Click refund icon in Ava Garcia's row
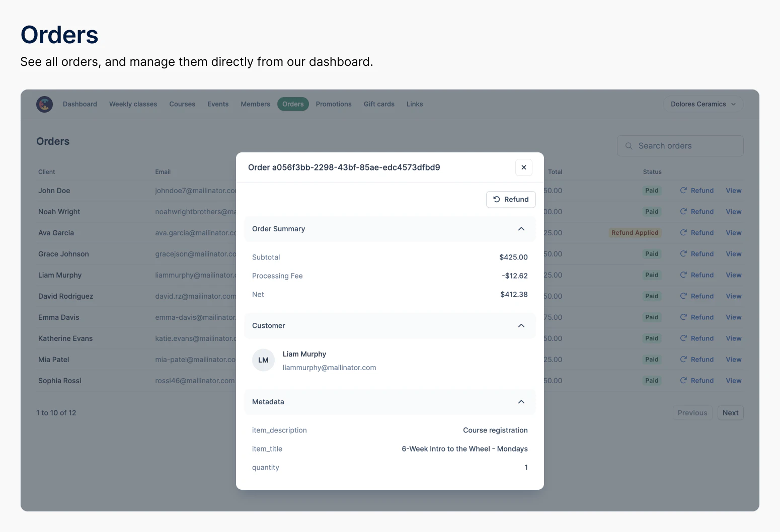Screen dimensions: 780x532 [683, 233]
